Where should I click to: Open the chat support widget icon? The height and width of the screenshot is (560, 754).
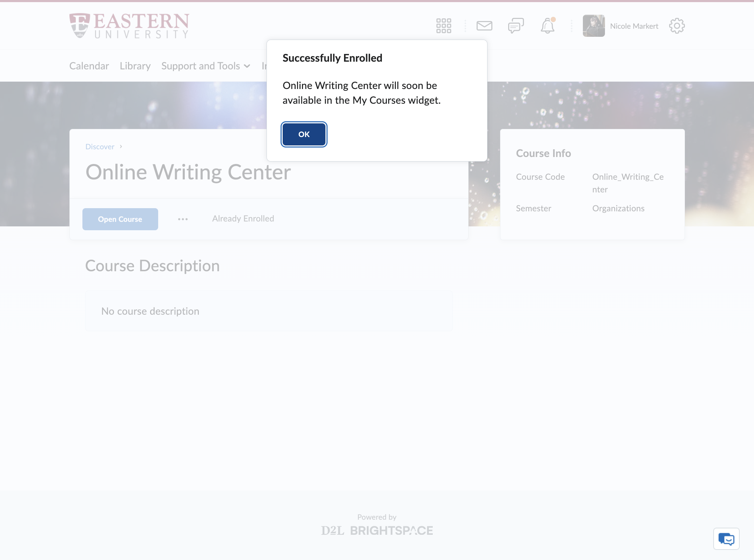tap(726, 539)
